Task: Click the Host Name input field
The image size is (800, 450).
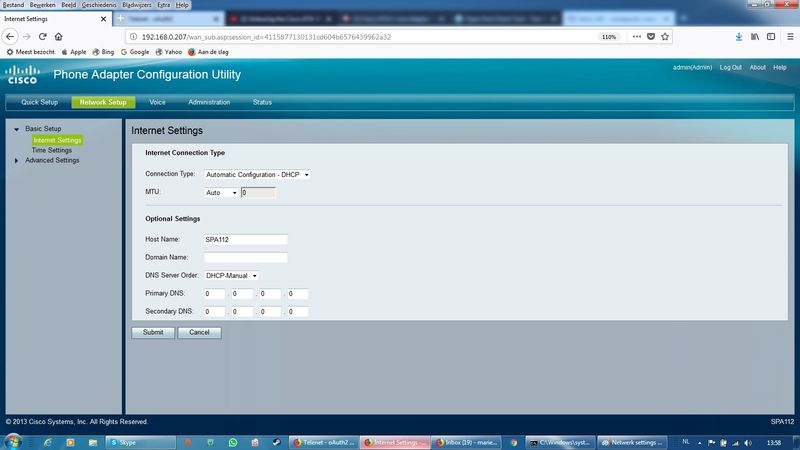Action: (x=245, y=239)
